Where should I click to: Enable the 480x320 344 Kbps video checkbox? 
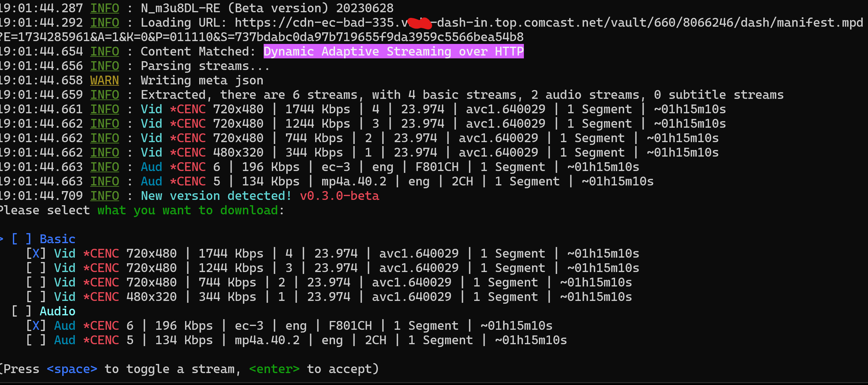[36, 297]
